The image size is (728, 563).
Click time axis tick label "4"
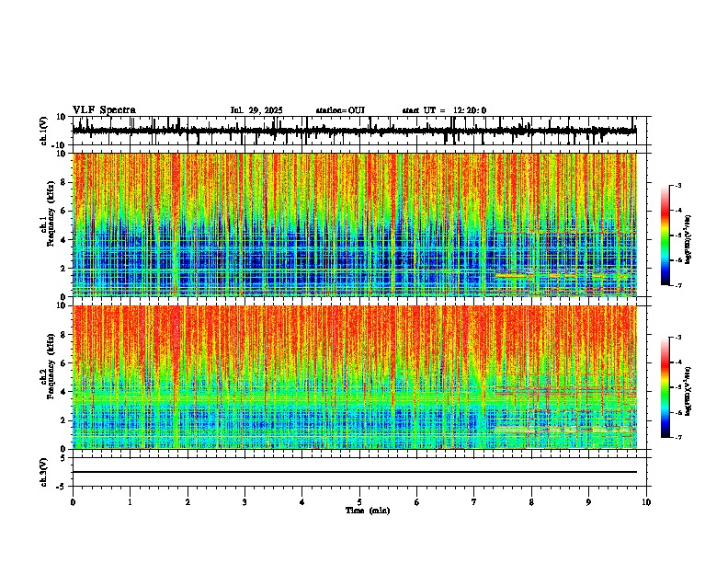tap(301, 502)
